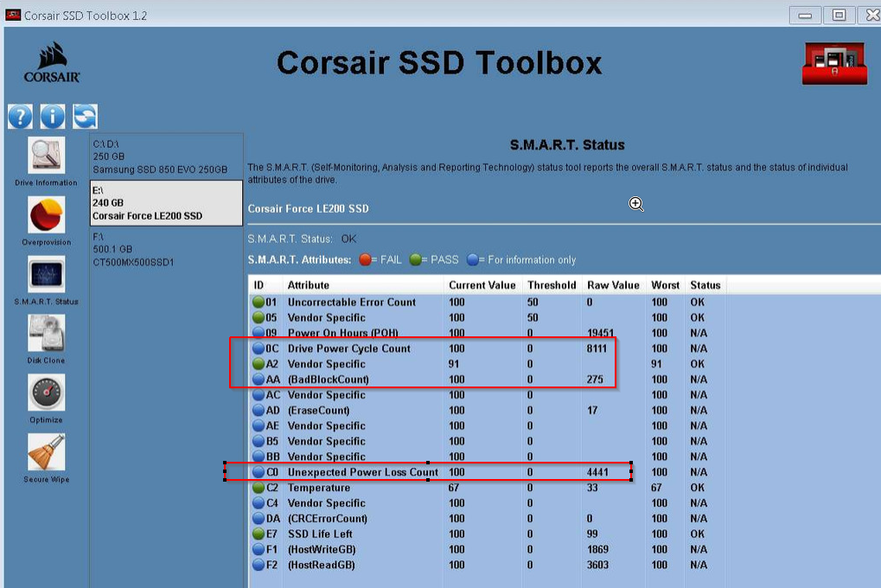Screen dimensions: 881x588
Task: Select the Corsair Force LE200 SSD drive
Action: pos(166,203)
